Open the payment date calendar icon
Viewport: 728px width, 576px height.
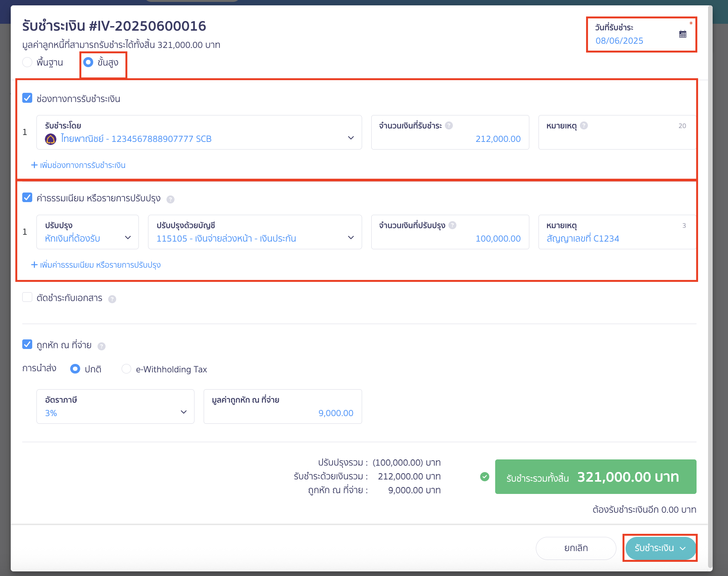tap(682, 34)
